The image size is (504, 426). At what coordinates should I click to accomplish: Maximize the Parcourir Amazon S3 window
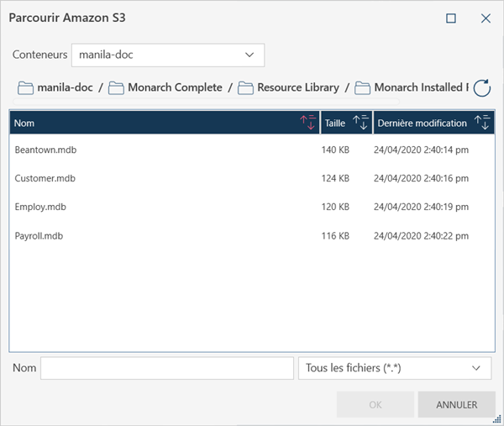coord(451,18)
